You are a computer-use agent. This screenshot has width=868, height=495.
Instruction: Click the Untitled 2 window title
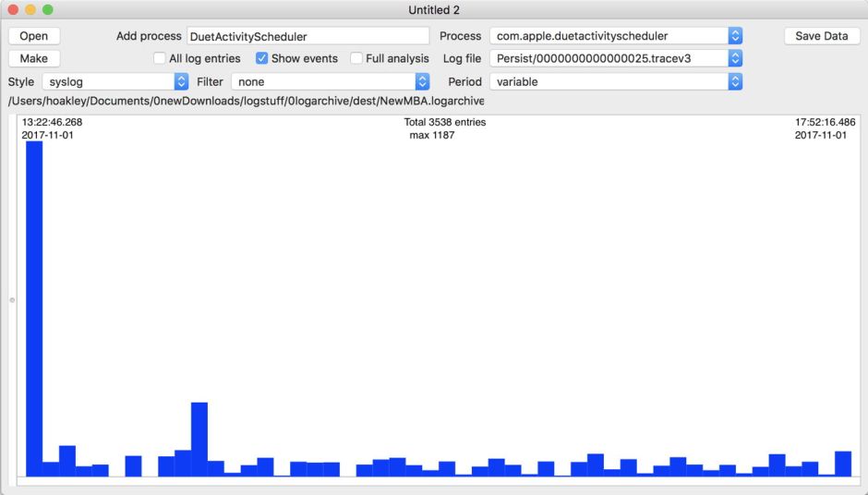pos(434,10)
